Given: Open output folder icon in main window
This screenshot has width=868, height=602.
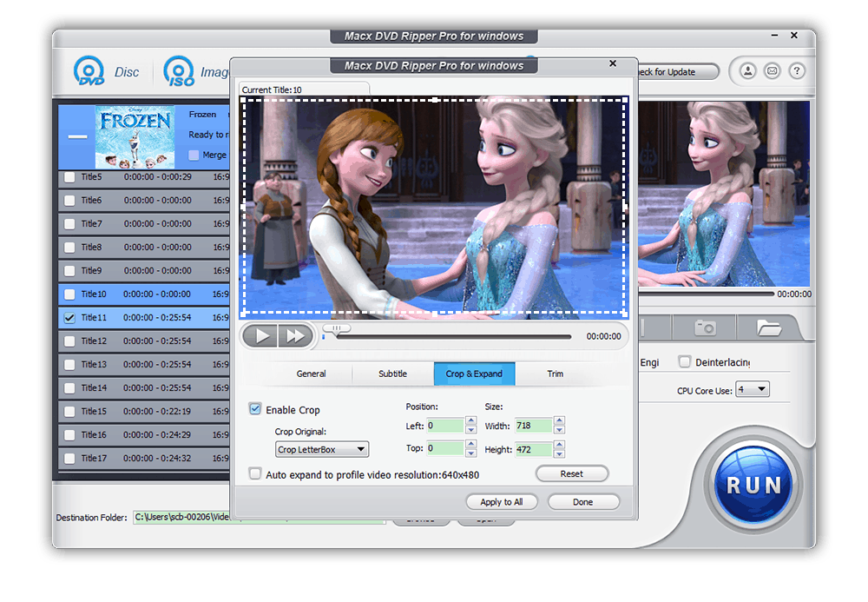Looking at the screenshot, I should tap(768, 327).
